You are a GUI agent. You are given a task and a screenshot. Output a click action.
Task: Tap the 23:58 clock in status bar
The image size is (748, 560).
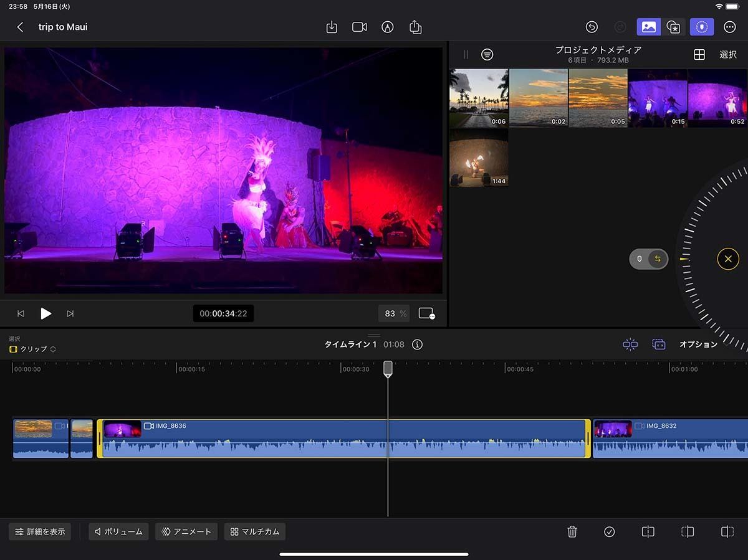[x=17, y=6]
